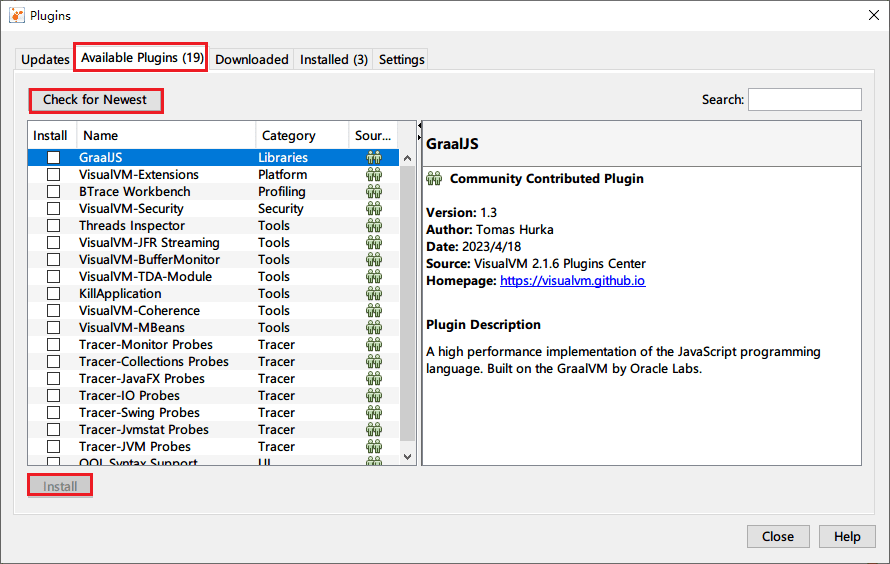Click the community source icon in GraalJS row
This screenshot has width=890, height=564.
(x=373, y=158)
